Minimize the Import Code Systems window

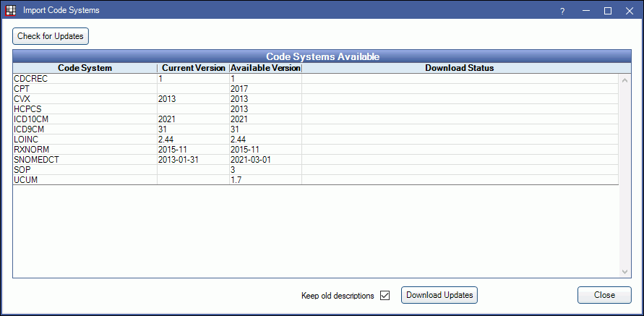click(586, 11)
